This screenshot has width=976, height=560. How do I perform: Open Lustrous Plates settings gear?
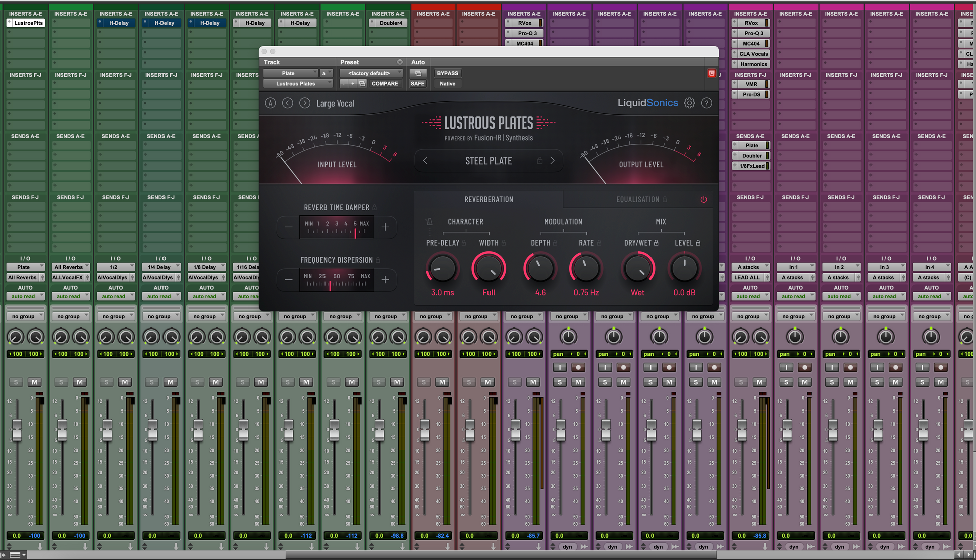click(689, 103)
